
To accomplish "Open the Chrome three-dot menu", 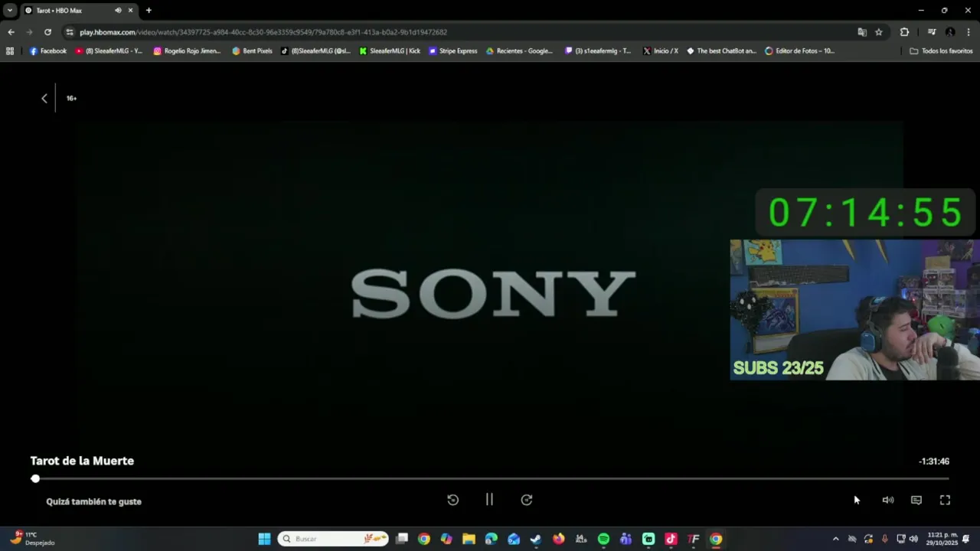I will coord(969,32).
